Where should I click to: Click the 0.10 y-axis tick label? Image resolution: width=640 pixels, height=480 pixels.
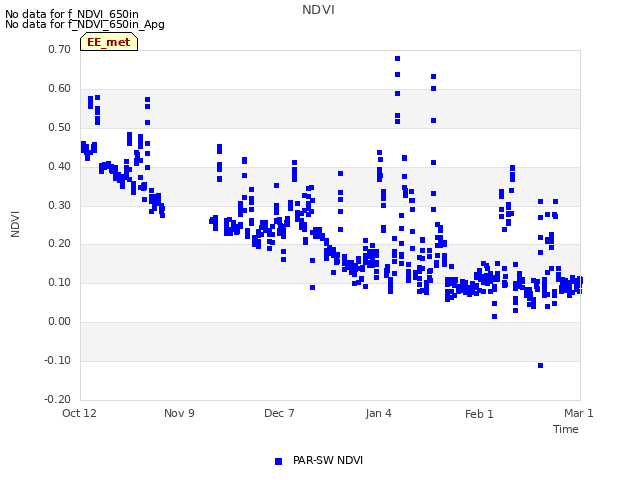pyautogui.click(x=60, y=282)
